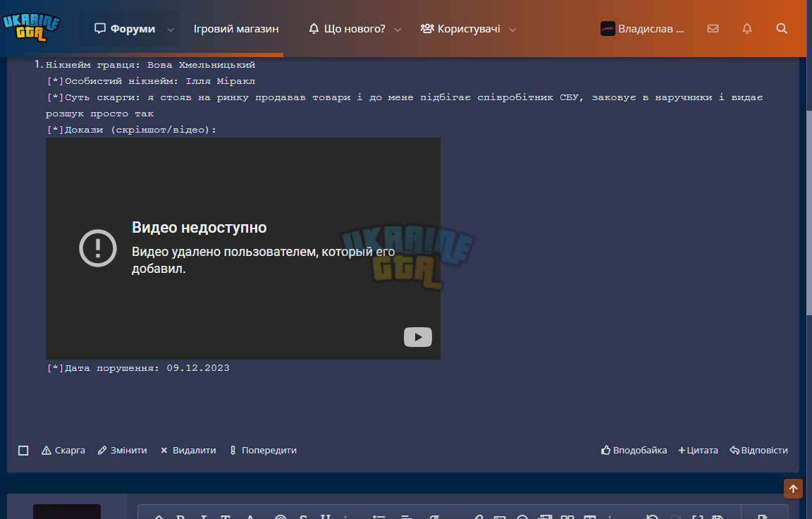
Task: Expand the Користувачі dropdown chevron
Action: point(512,30)
